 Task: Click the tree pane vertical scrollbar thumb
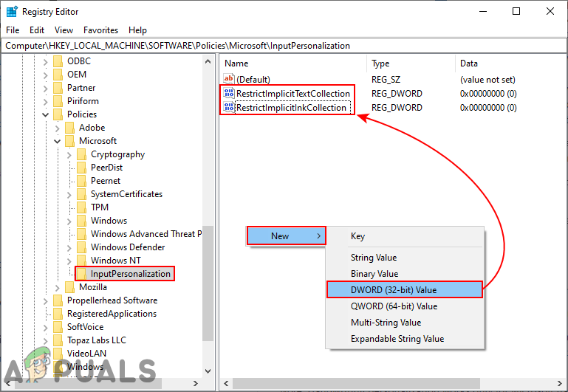point(208,283)
